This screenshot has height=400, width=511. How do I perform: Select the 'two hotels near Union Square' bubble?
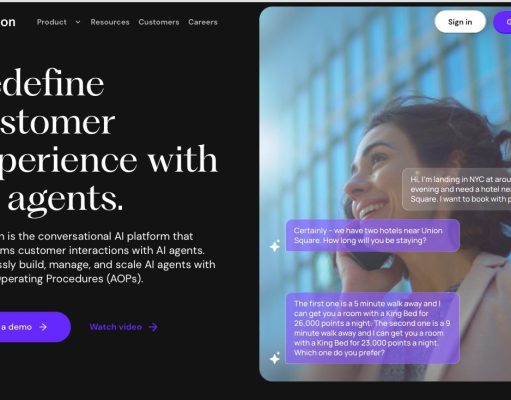coord(373,235)
